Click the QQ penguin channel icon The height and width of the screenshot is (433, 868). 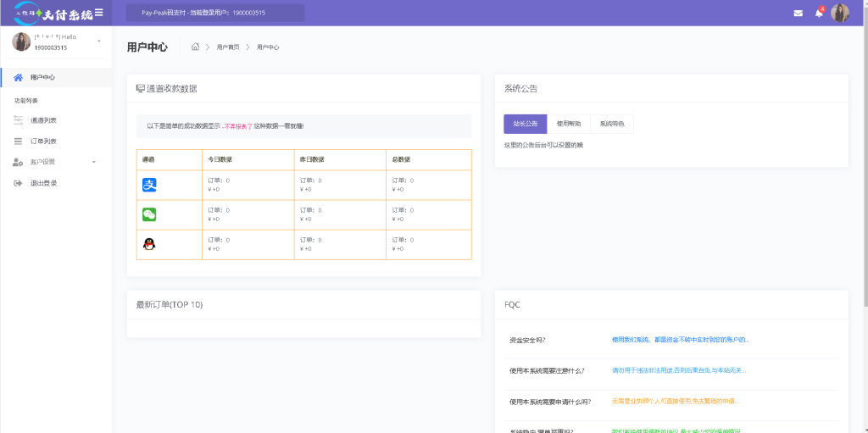(149, 244)
